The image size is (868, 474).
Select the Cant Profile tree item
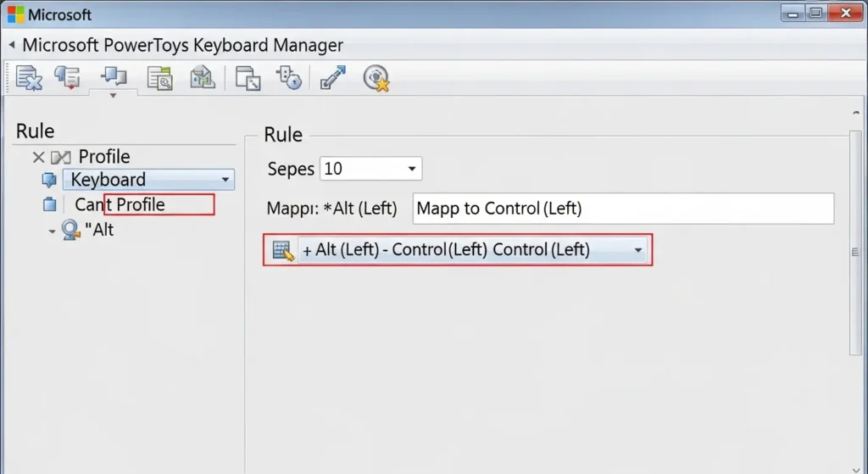[x=119, y=204]
